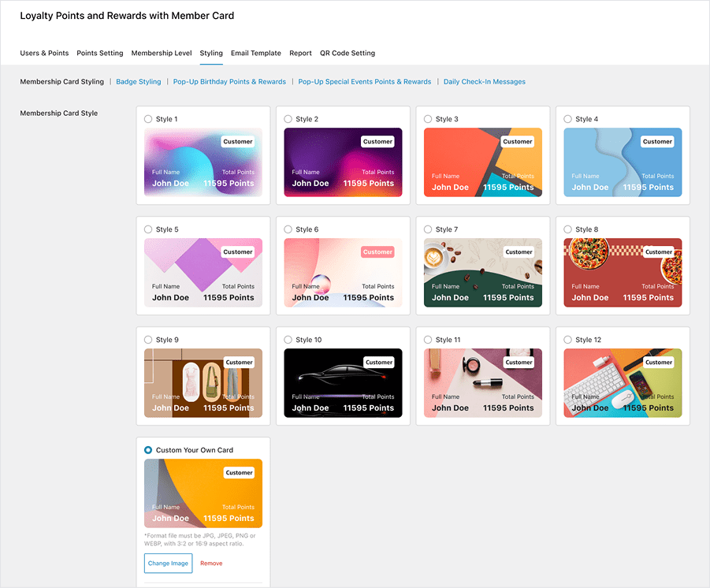Toggle Custom Your Own Card radio
Screen dimensions: 710x588
[x=148, y=450]
